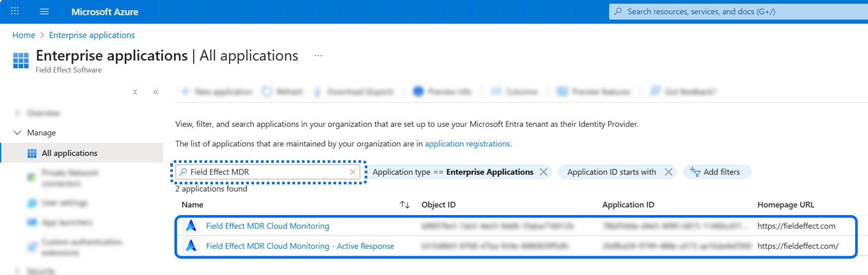
Task: Open the hamburger portal menu
Action: point(44,11)
